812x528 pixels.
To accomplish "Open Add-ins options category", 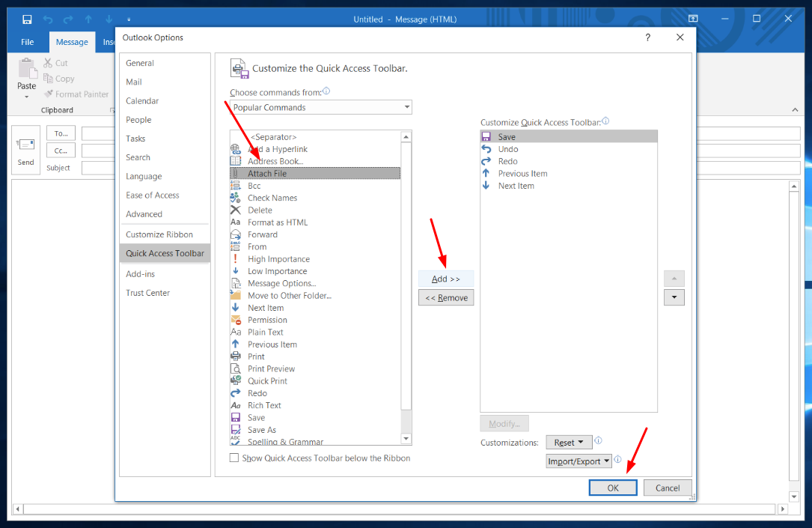I will [x=141, y=273].
